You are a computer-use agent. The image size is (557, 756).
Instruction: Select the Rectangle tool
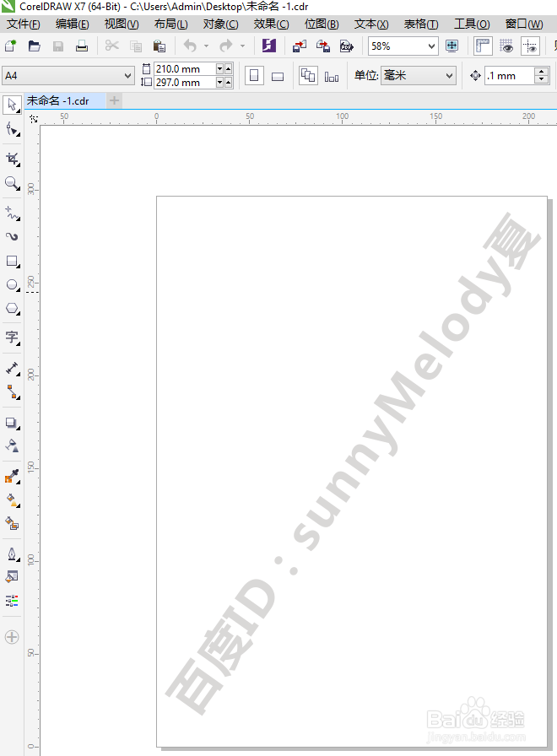click(x=12, y=262)
